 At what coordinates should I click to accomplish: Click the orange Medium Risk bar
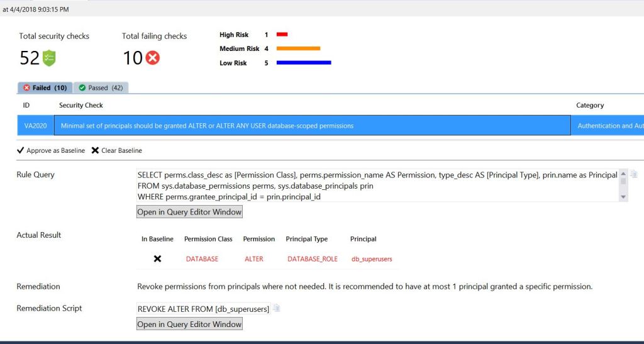tap(298, 48)
